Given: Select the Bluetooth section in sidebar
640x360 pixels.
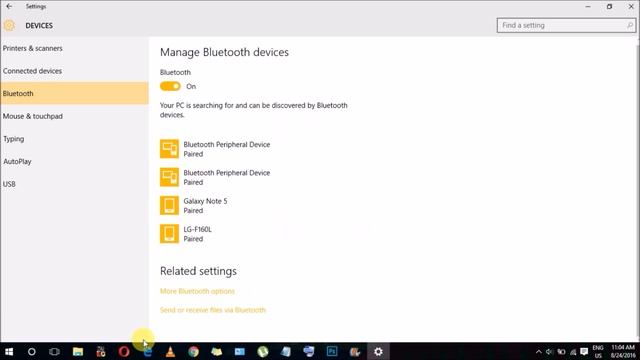Looking at the screenshot, I should point(74,93).
